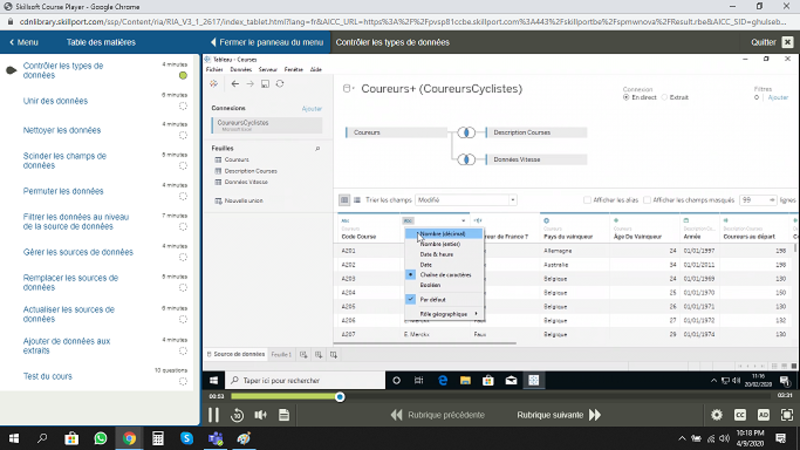Click the Abc type icon above Code Course

pyautogui.click(x=345, y=221)
